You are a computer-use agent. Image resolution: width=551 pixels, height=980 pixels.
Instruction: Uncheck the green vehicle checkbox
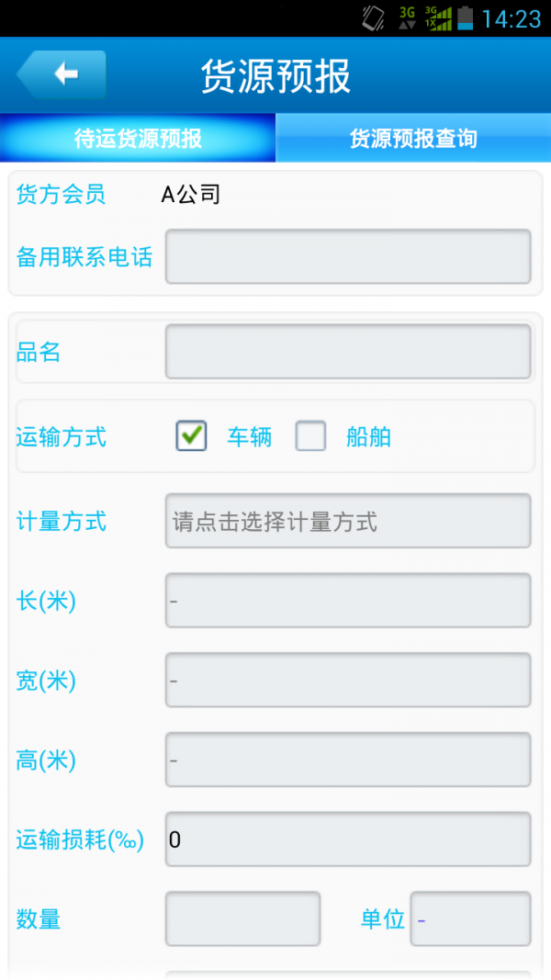pos(190,436)
